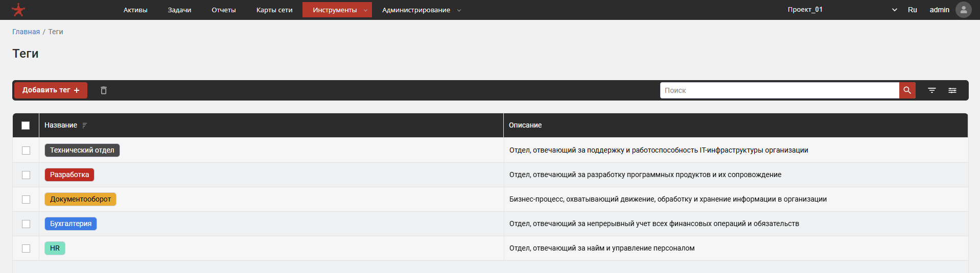Open the column settings icon
This screenshot has height=273, width=980.
952,90
